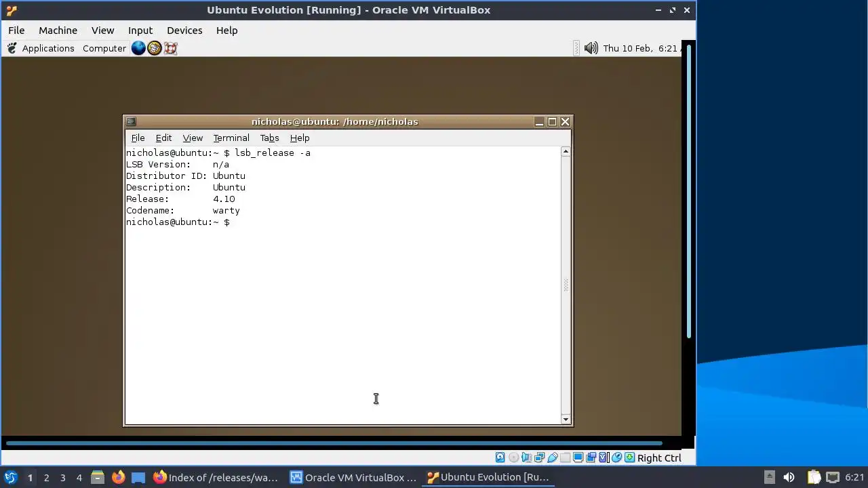The image size is (868, 488).
Task: Click the host volume speaker tray icon
Action: pos(789,477)
